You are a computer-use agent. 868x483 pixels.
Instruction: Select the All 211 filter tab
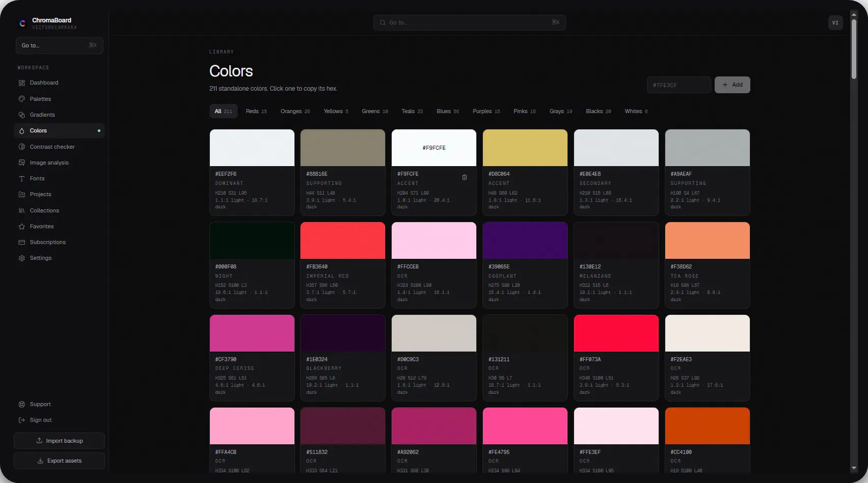tap(223, 111)
